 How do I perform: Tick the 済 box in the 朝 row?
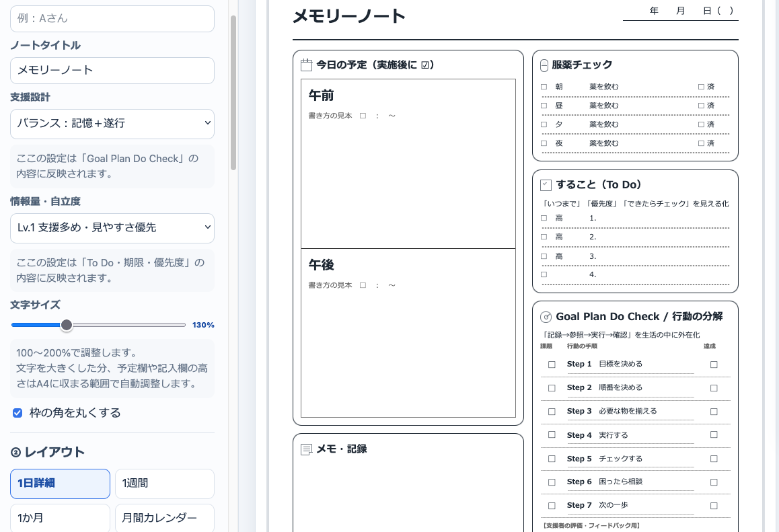[x=701, y=87]
